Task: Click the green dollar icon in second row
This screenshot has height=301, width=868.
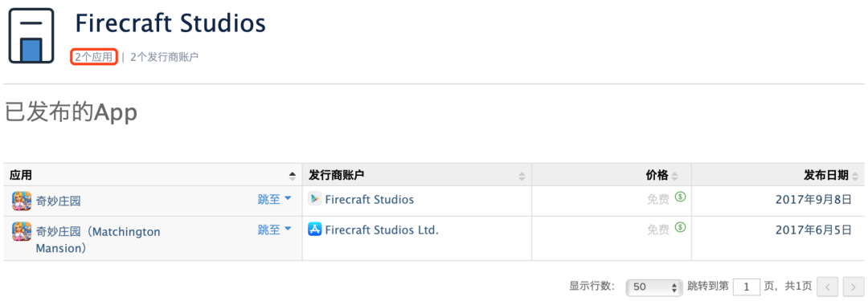Action: click(681, 227)
